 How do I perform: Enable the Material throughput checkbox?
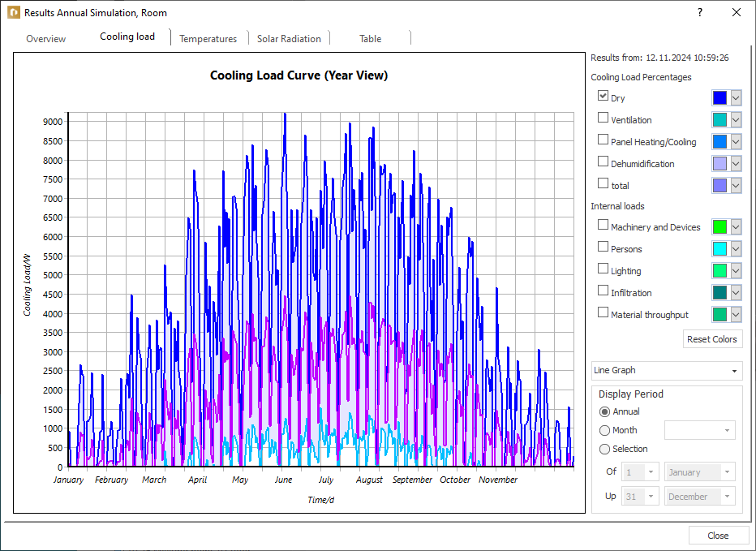[x=603, y=312]
